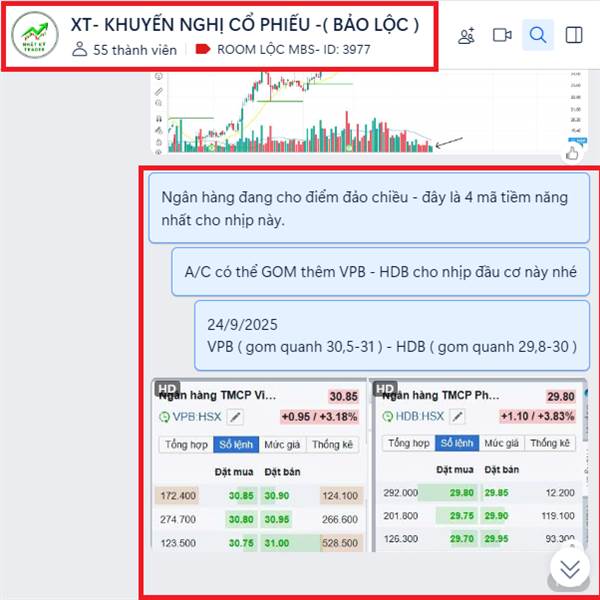Click VPB bid volume 274.700
The height and width of the screenshot is (600, 600).
tap(178, 519)
